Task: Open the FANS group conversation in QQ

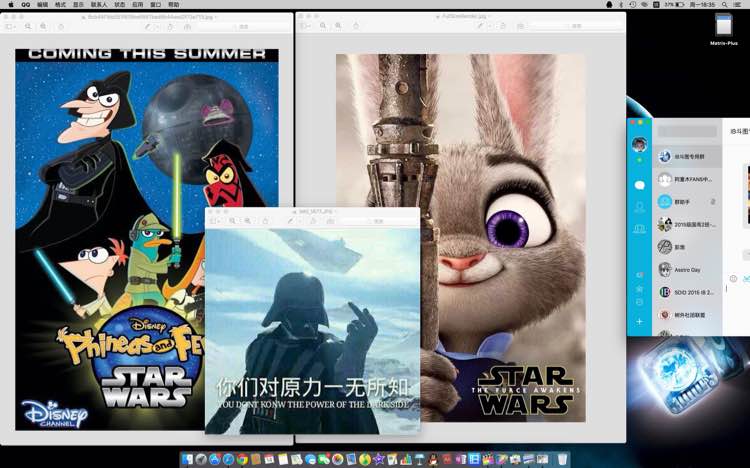Action: click(687, 179)
